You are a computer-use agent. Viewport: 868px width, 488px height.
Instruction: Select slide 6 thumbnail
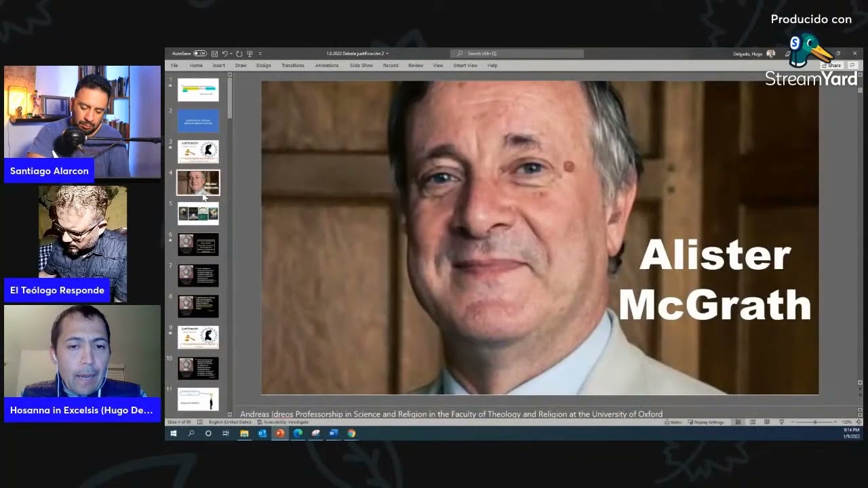coord(198,244)
